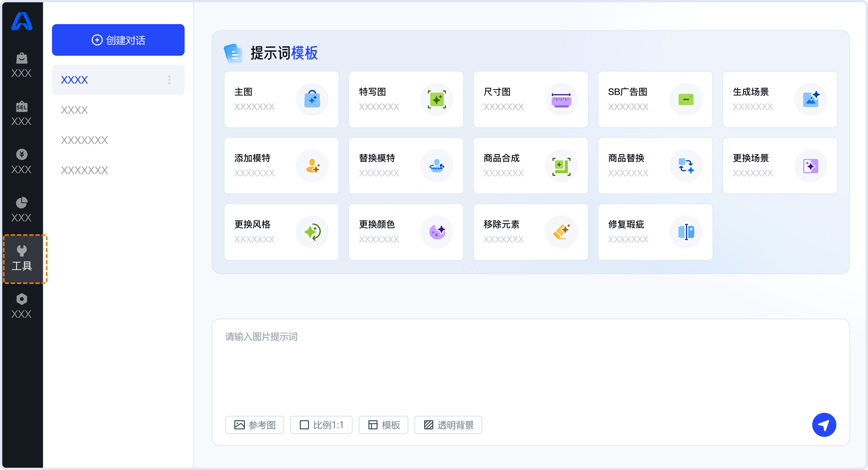Select the 尺寸图 ruler icon
This screenshot has height=470, width=868.
561,99
